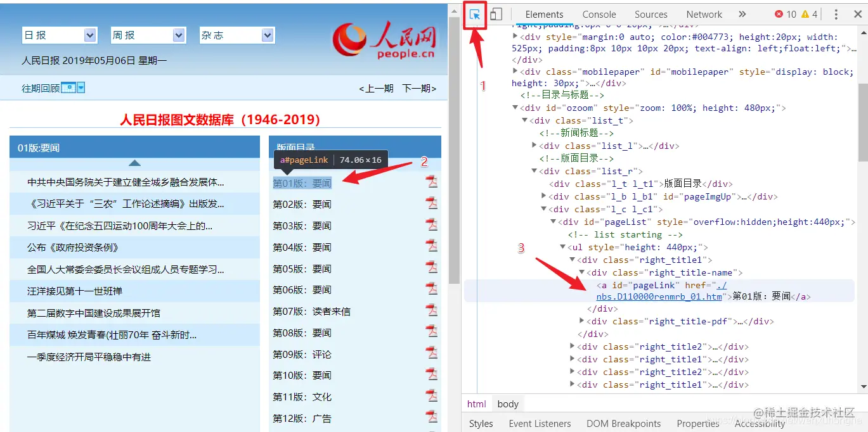The height and width of the screenshot is (432, 868).
Task: Collapse the right_title-name div node
Action: pos(582,272)
